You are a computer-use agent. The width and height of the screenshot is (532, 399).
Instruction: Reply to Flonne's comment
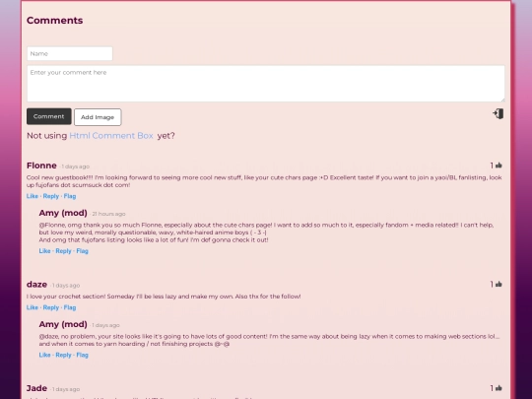(51, 196)
